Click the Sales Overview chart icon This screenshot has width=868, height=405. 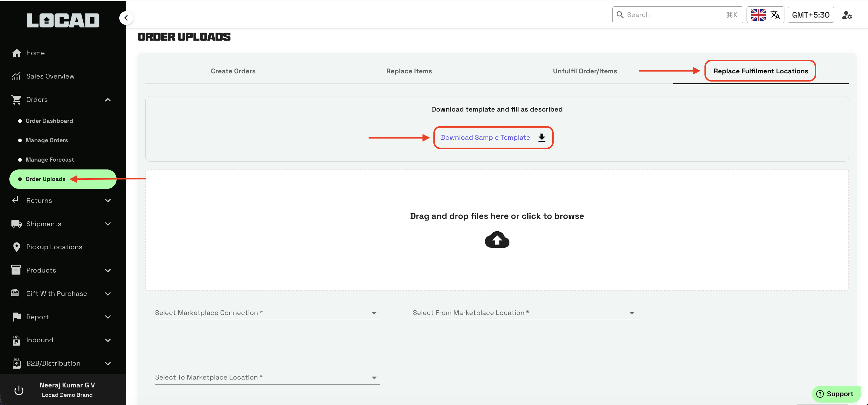coord(16,76)
